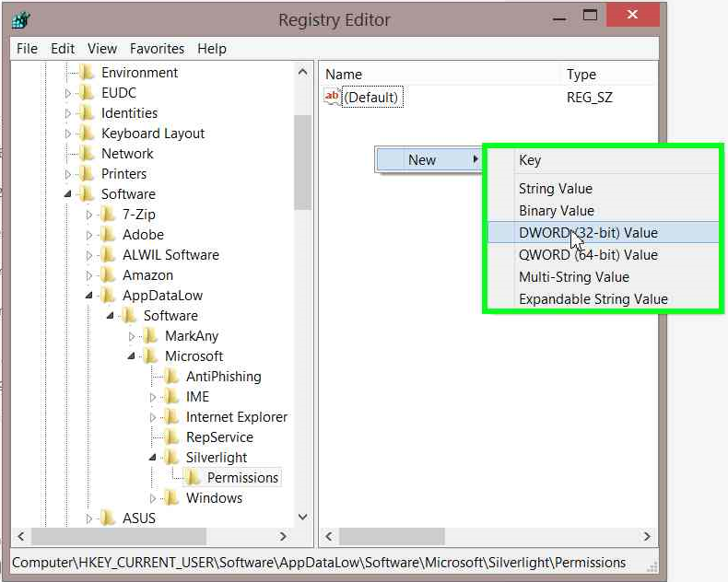Image resolution: width=728 pixels, height=582 pixels.
Task: Click tree pane scroll down arrow
Action: point(302,517)
